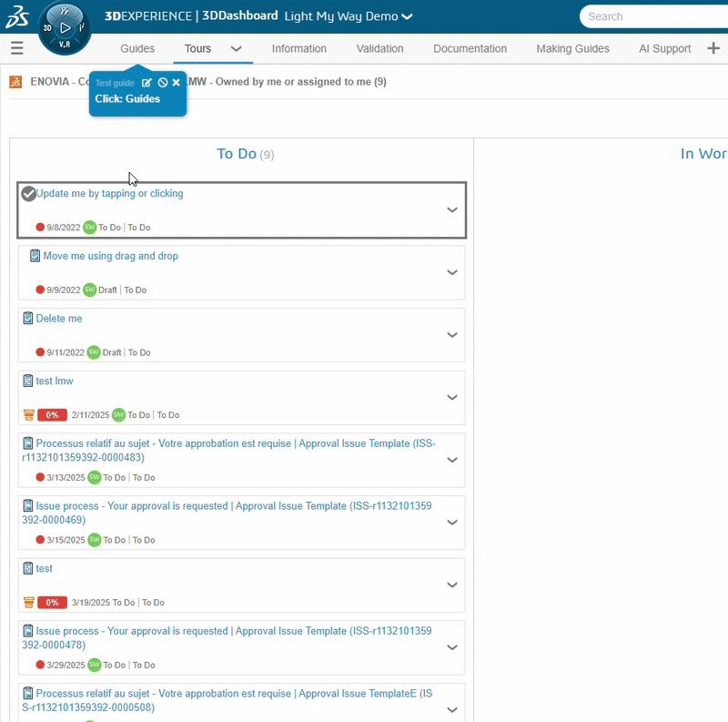Open the Documentation tab

(470, 49)
